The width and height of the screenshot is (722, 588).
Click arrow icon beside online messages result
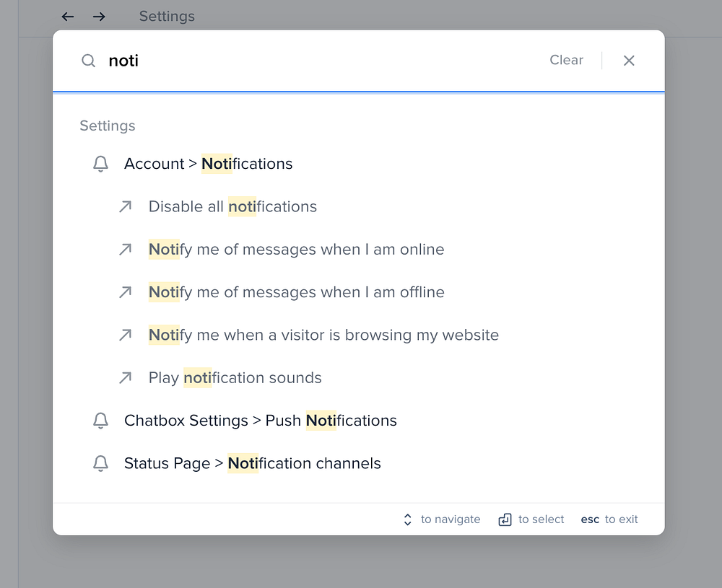click(x=126, y=250)
